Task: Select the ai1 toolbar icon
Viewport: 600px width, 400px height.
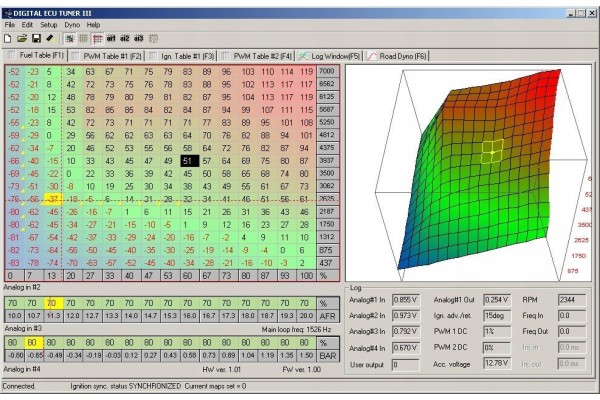Action: point(111,38)
